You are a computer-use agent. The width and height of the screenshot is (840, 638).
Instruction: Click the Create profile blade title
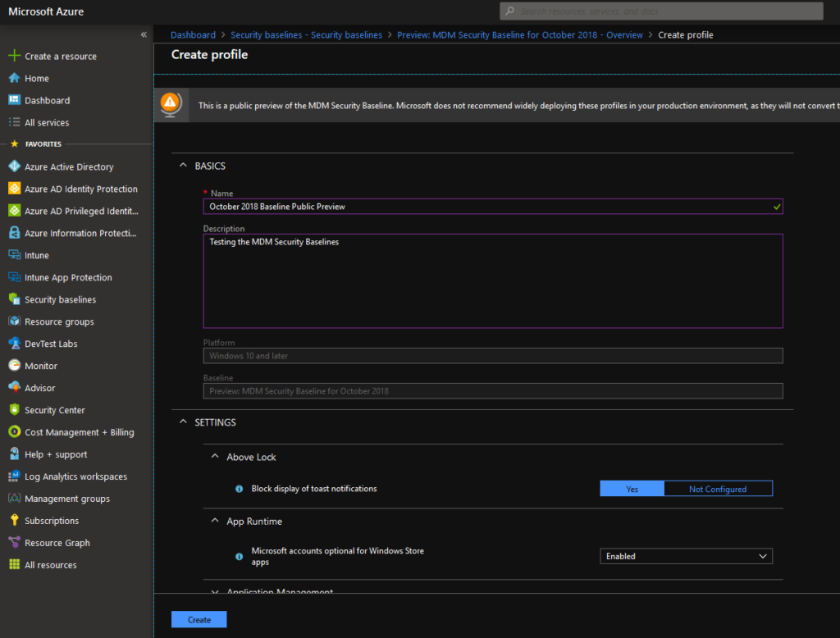point(209,55)
